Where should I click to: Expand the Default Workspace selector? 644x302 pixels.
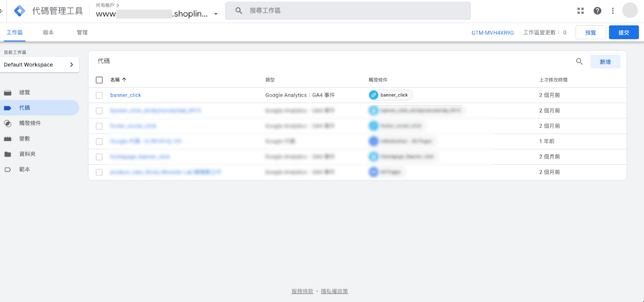(39, 65)
